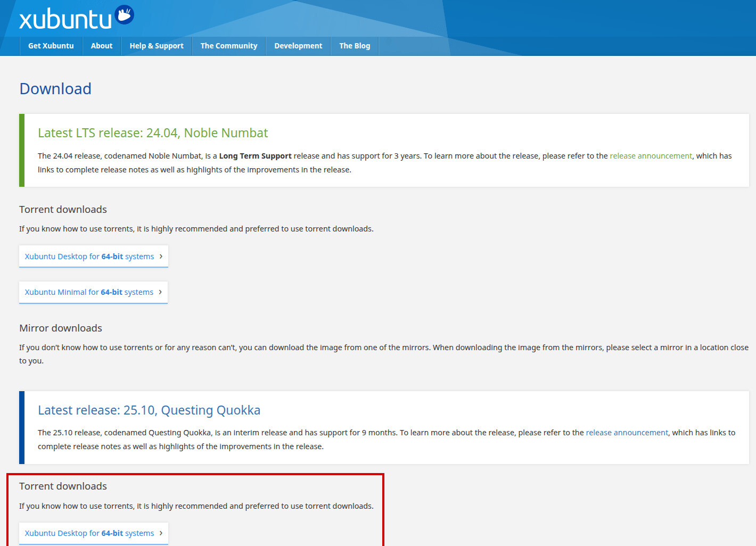Visit The Blog from navigation bar
The height and width of the screenshot is (546, 756).
point(355,46)
